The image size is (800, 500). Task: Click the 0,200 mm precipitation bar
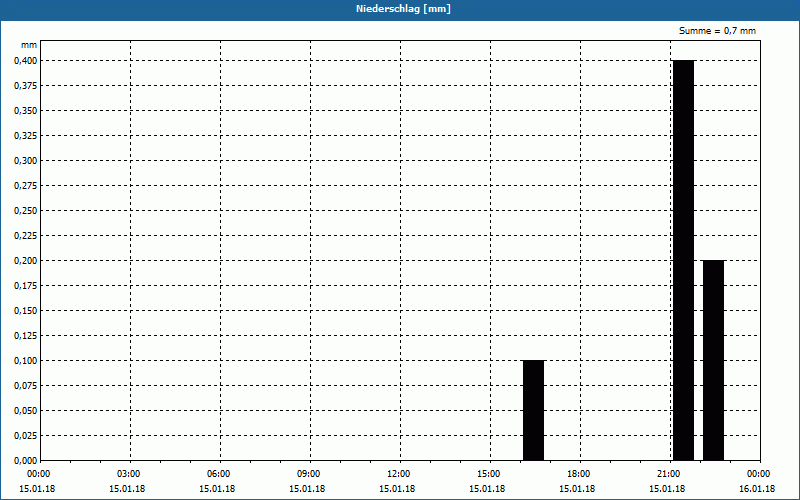coord(713,360)
